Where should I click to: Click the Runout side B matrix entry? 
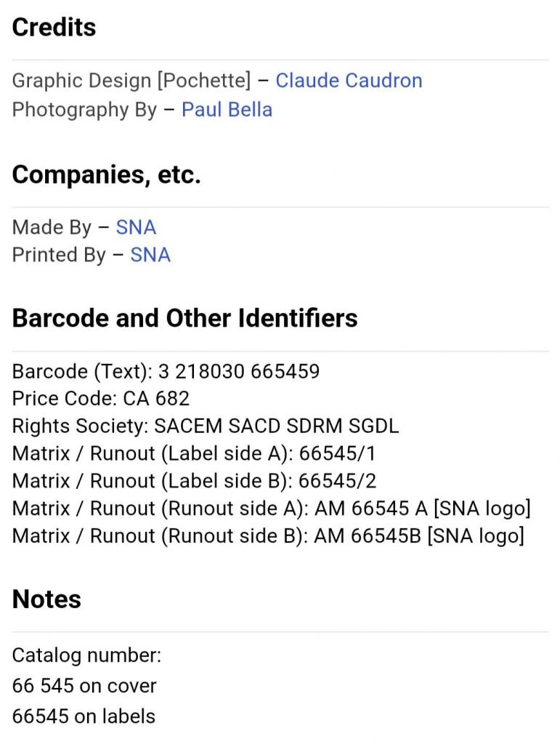[x=268, y=536]
